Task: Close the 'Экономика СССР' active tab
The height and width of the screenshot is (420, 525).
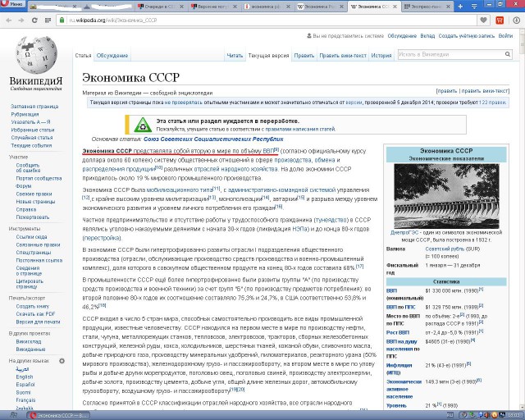Action: (395, 7)
